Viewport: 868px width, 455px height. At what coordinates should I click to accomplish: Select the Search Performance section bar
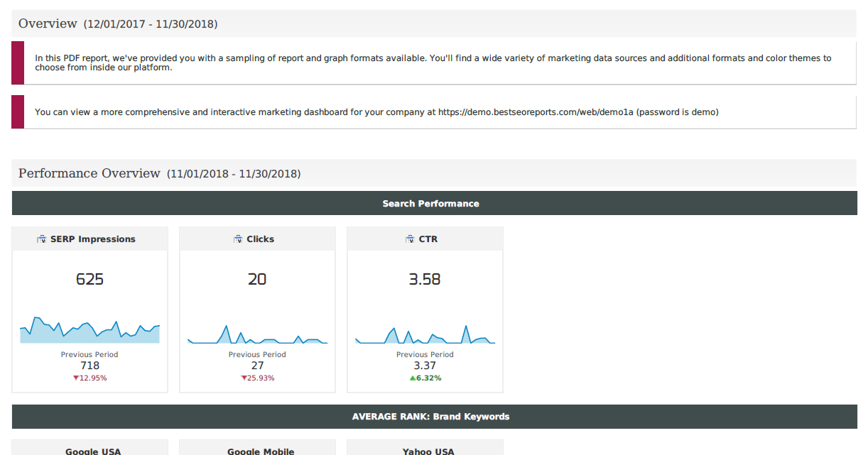click(x=434, y=204)
